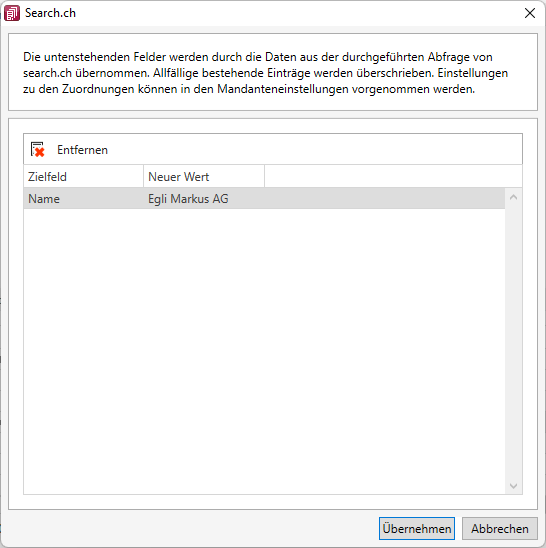Screen dimensions: 546x548
Task: Click the scrollbar up arrow in list
Action: coord(513,197)
